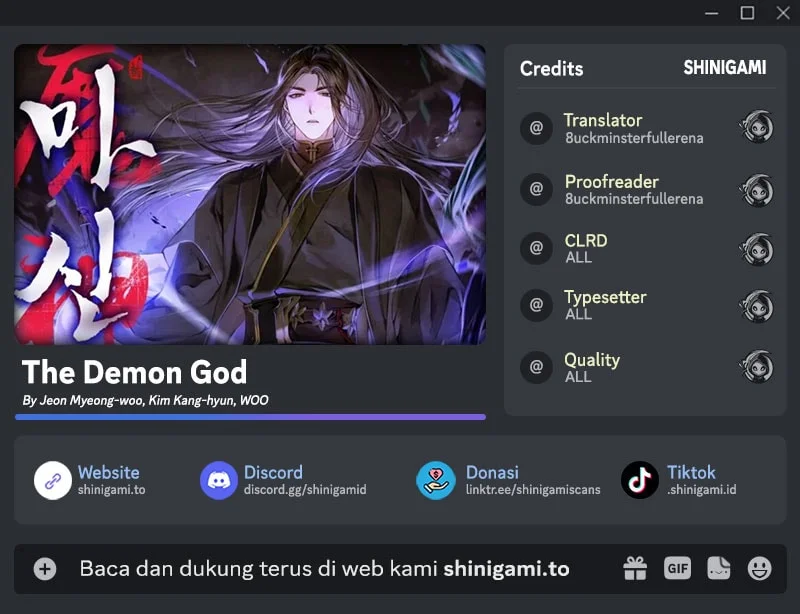
Task: Click the plus button in the comment bar
Action: (44, 568)
